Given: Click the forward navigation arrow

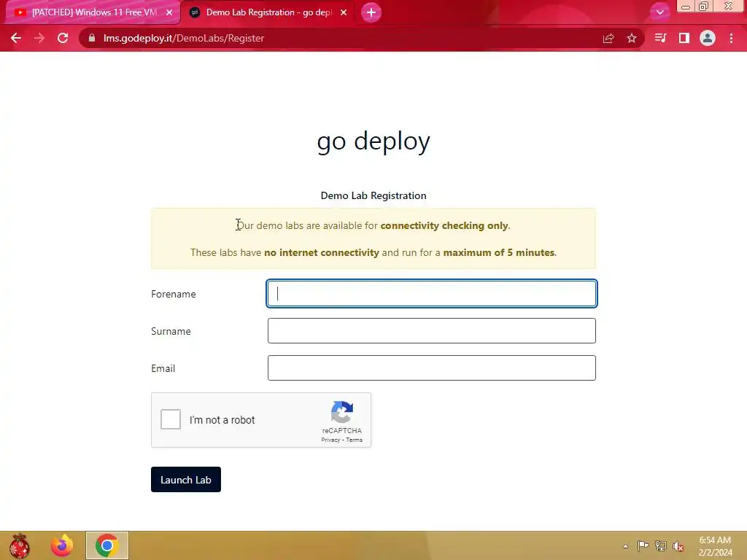Looking at the screenshot, I should click(x=39, y=38).
